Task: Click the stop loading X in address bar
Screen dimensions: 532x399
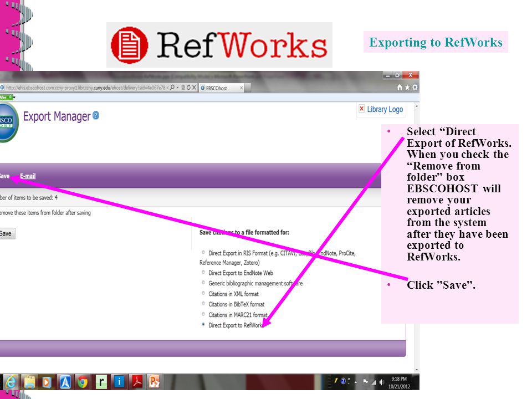Action: click(x=194, y=88)
